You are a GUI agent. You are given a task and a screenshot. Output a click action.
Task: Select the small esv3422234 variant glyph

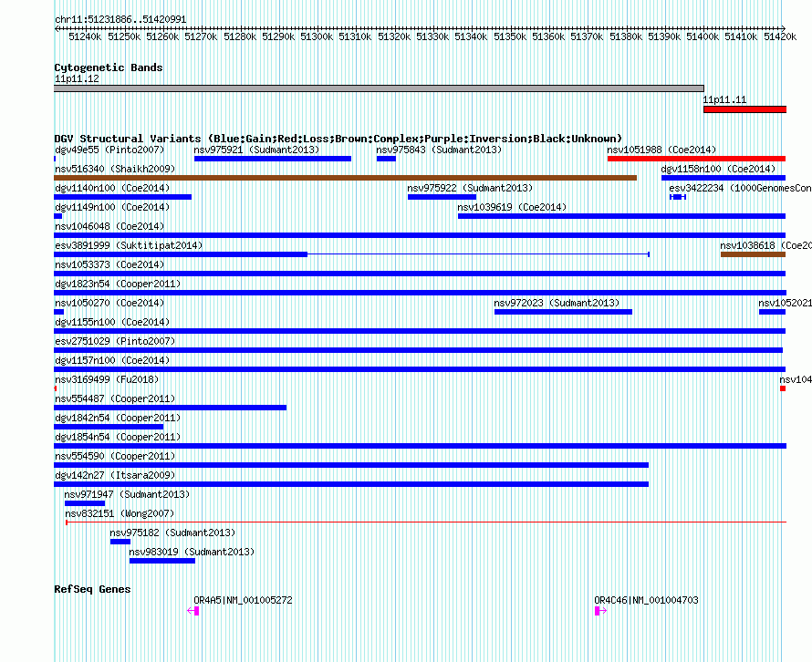click(678, 197)
